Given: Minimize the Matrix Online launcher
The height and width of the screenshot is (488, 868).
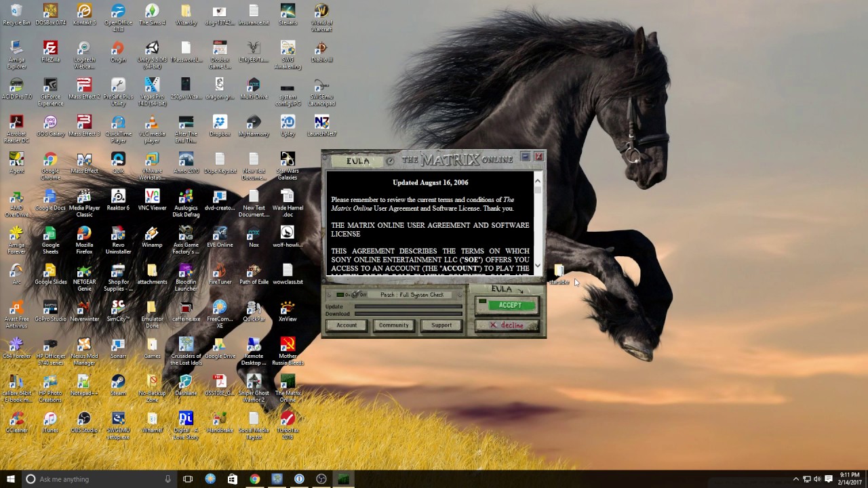Looking at the screenshot, I should (525, 157).
